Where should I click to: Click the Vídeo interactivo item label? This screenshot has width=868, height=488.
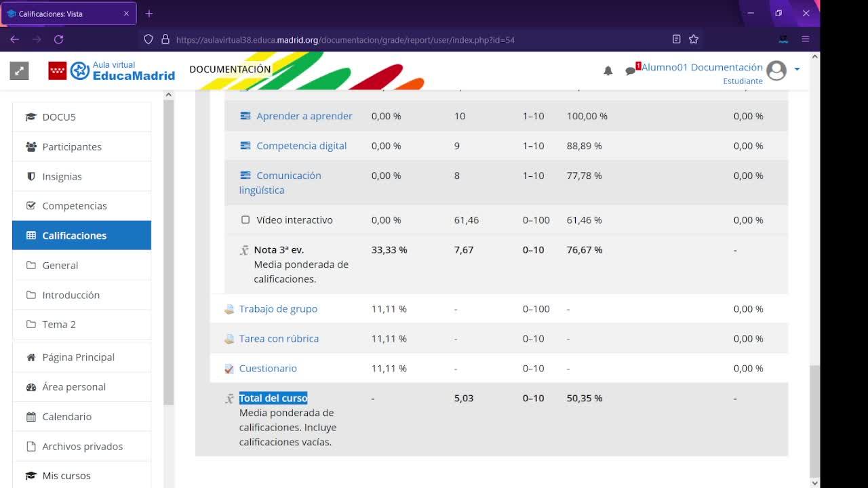pyautogui.click(x=294, y=220)
